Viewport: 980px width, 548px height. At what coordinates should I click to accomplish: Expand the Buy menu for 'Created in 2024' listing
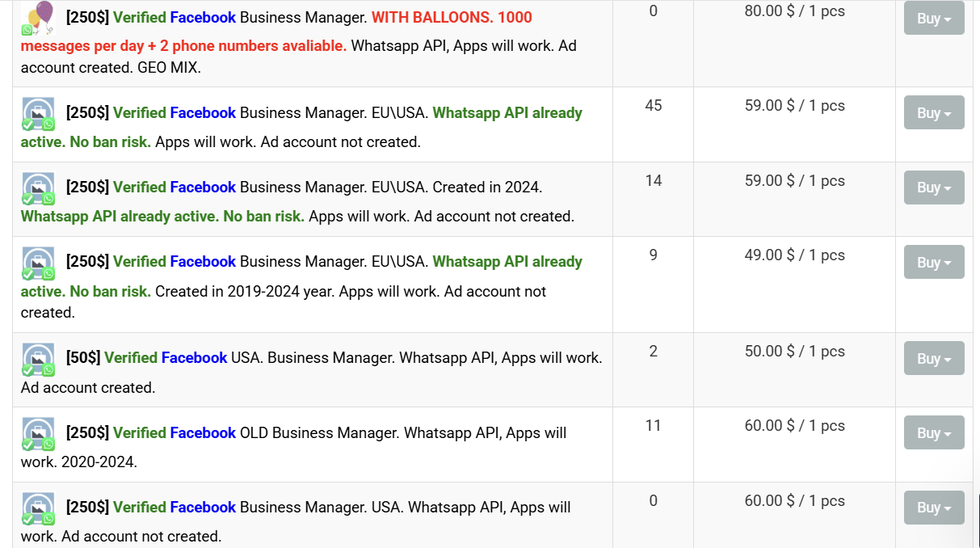(934, 188)
